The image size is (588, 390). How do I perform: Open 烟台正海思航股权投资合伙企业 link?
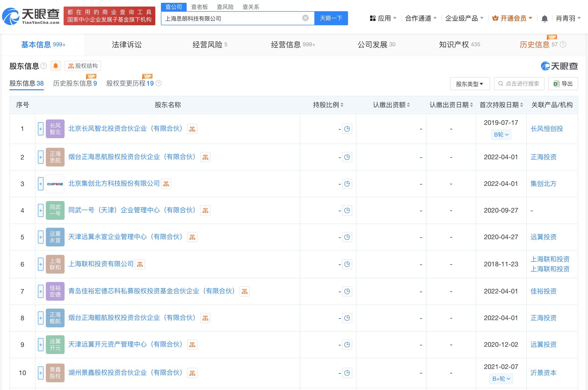pyautogui.click(x=132, y=157)
